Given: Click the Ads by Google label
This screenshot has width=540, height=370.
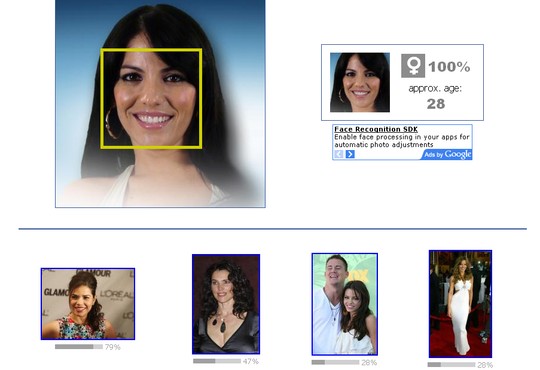Looking at the screenshot, I should point(447,154).
